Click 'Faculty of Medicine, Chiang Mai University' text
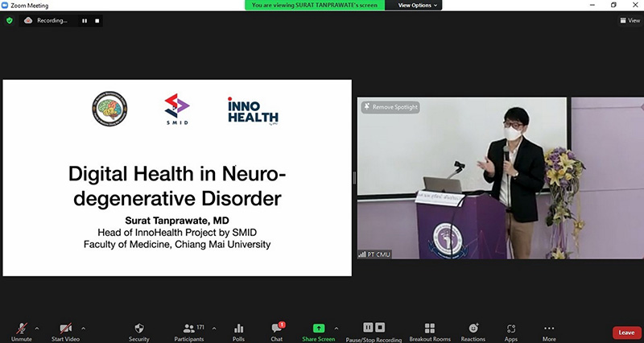This screenshot has height=343, width=644. 177,245
